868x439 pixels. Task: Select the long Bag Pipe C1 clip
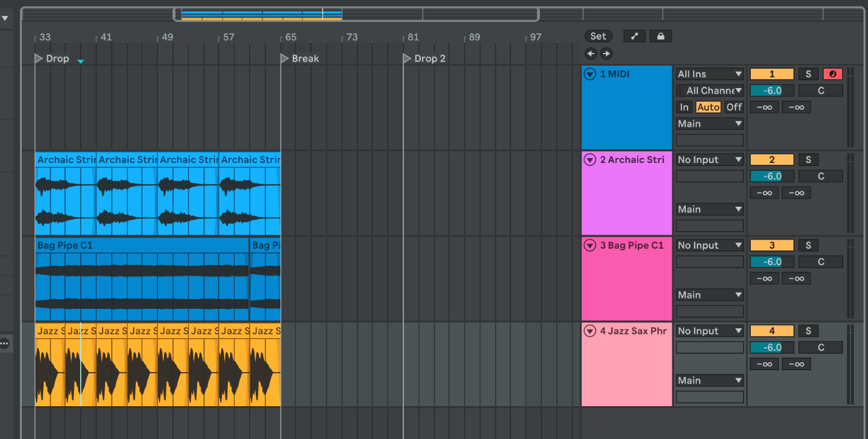click(x=142, y=279)
